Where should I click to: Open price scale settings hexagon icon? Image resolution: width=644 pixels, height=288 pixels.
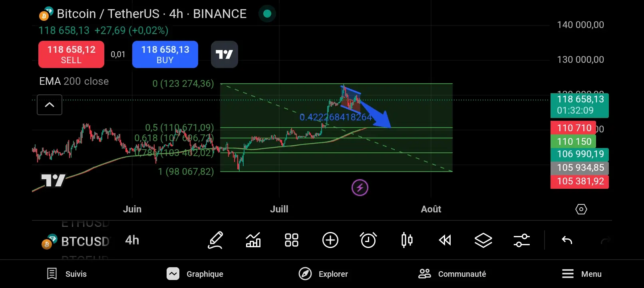(581, 209)
